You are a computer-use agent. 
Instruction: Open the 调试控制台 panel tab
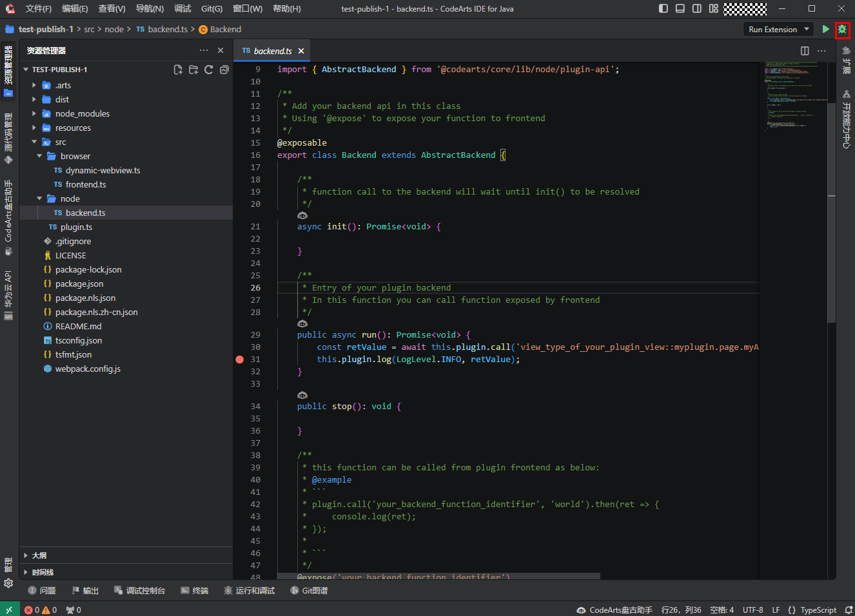click(139, 590)
